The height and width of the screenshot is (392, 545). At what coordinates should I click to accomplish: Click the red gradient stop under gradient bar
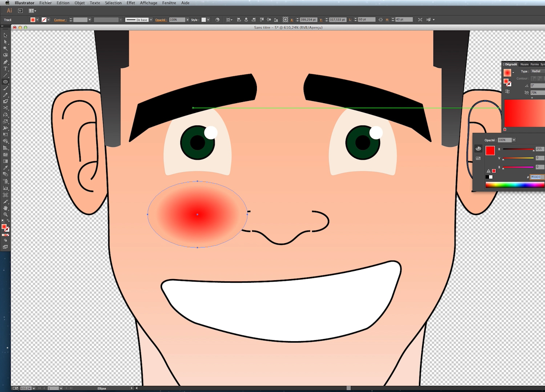click(505, 129)
